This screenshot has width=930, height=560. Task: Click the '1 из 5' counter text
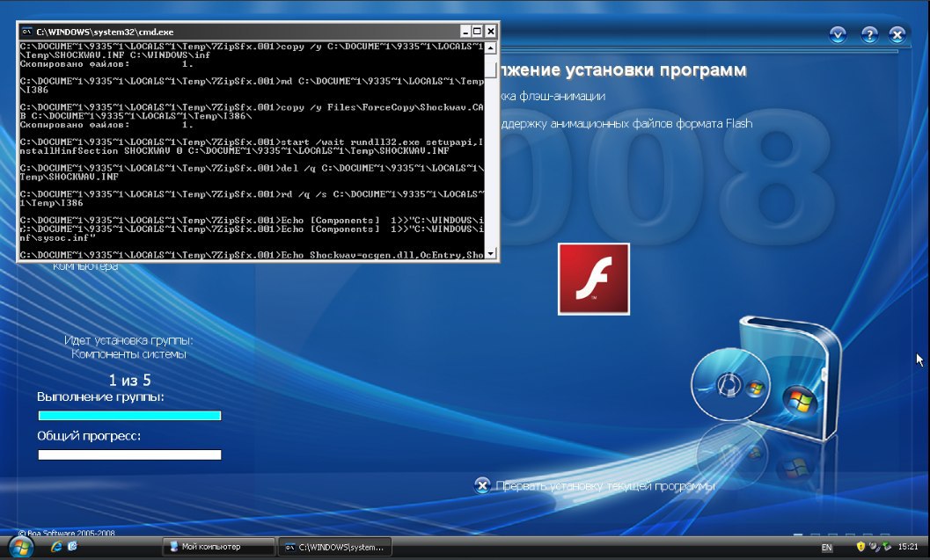(129, 380)
